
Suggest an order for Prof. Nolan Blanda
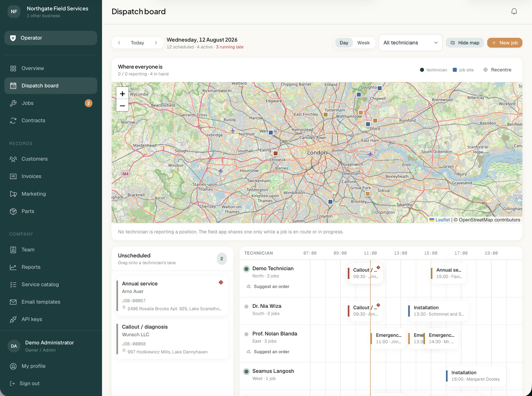(x=268, y=352)
